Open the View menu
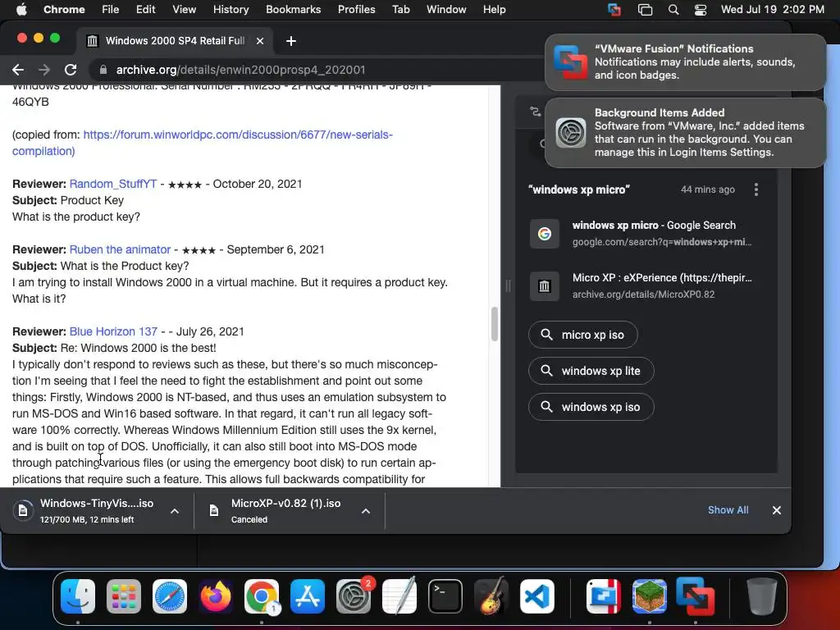This screenshot has height=630, width=840. click(184, 9)
